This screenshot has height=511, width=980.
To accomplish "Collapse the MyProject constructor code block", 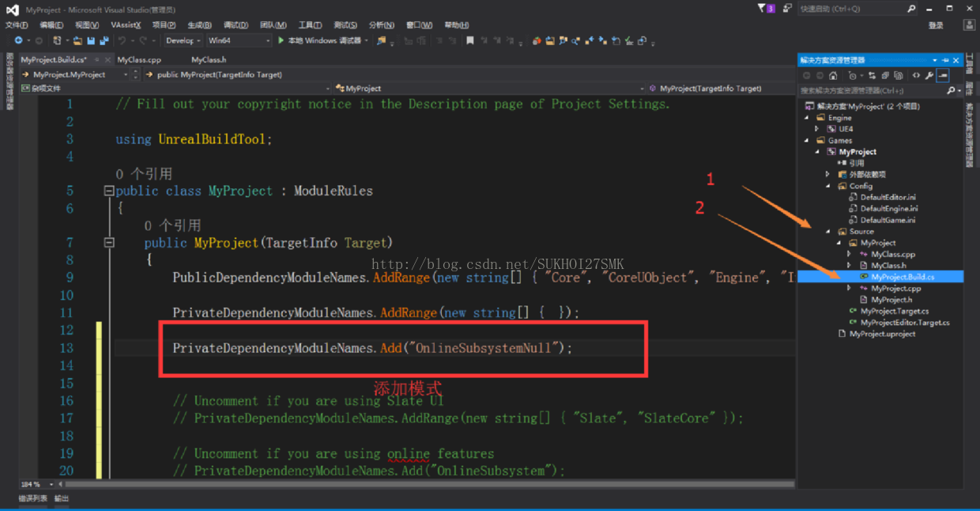I will pos(109,243).
